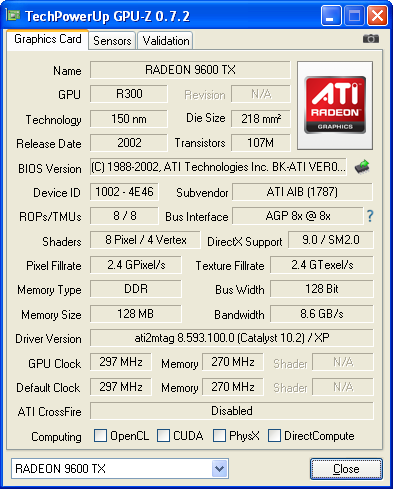Viewport: 393px width, 489px height.
Task: Click the bus interface question mark
Action: [370, 216]
